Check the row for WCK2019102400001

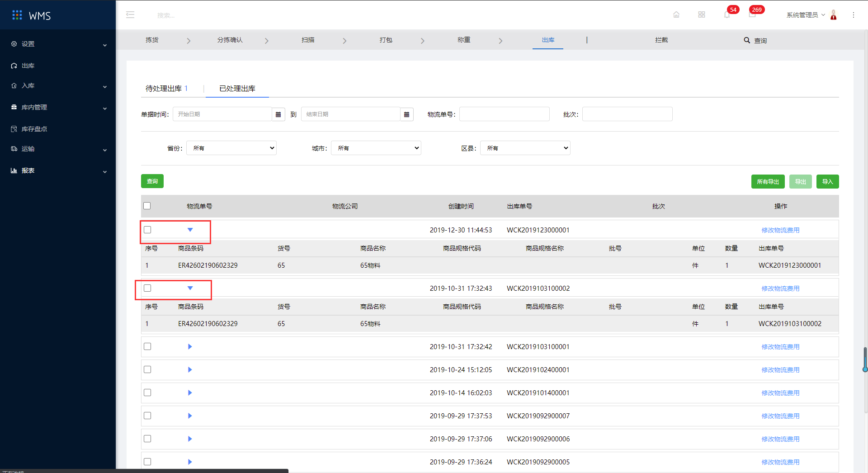pos(147,369)
